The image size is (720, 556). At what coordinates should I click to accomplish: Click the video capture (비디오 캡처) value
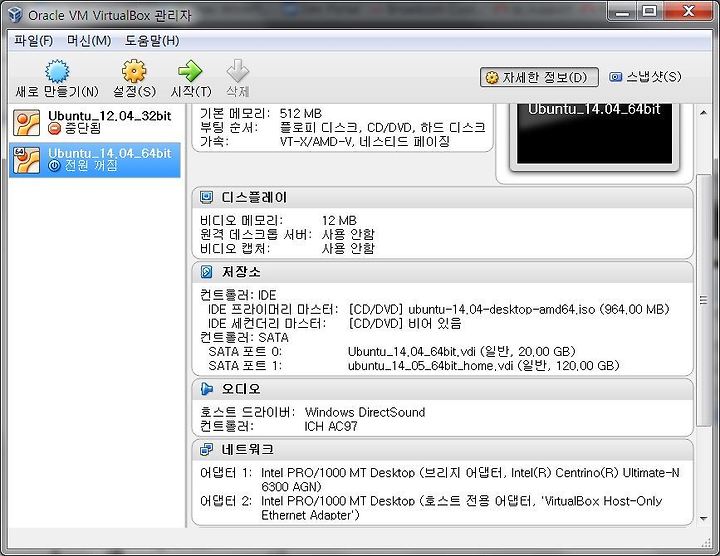[348, 249]
